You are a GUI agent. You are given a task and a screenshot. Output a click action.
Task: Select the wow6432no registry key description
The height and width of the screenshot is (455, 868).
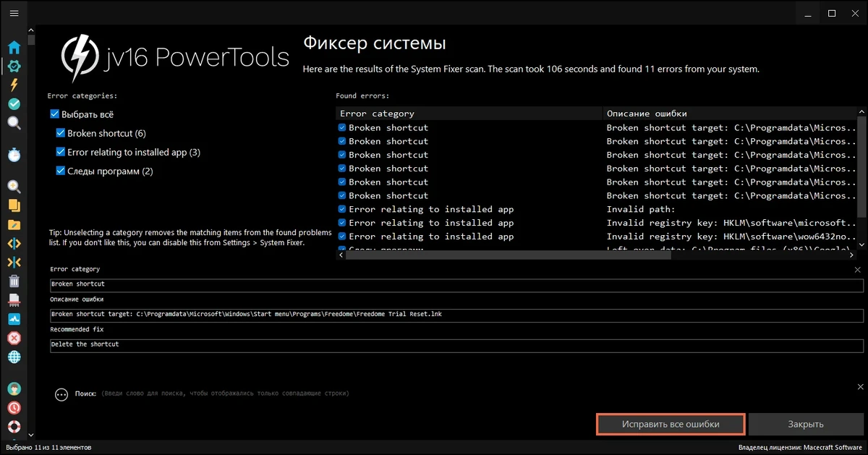[x=731, y=237]
